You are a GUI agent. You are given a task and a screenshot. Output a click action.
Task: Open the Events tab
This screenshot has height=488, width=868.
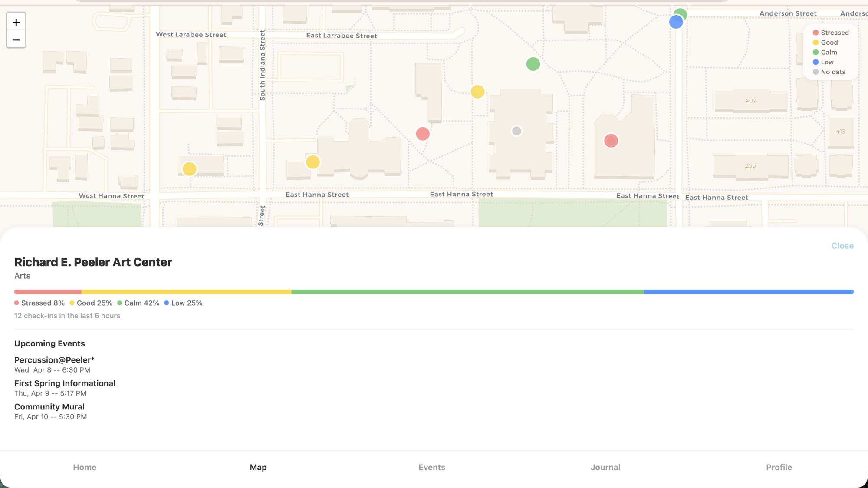432,467
